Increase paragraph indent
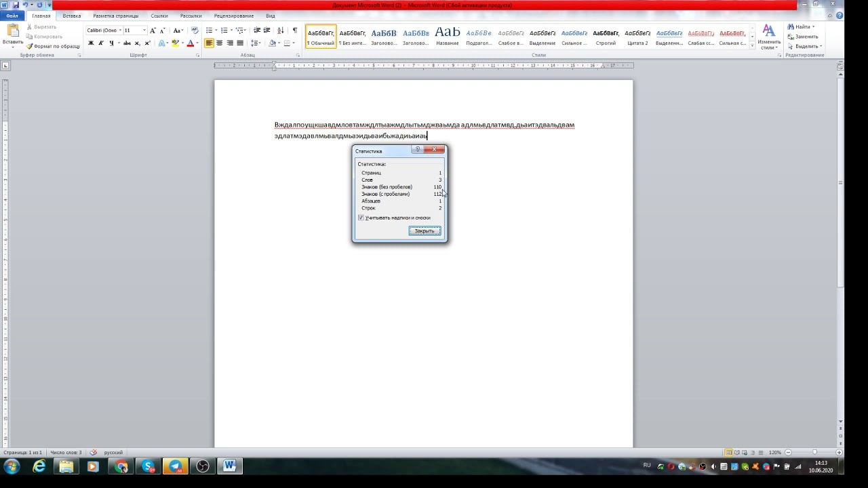 coord(267,30)
